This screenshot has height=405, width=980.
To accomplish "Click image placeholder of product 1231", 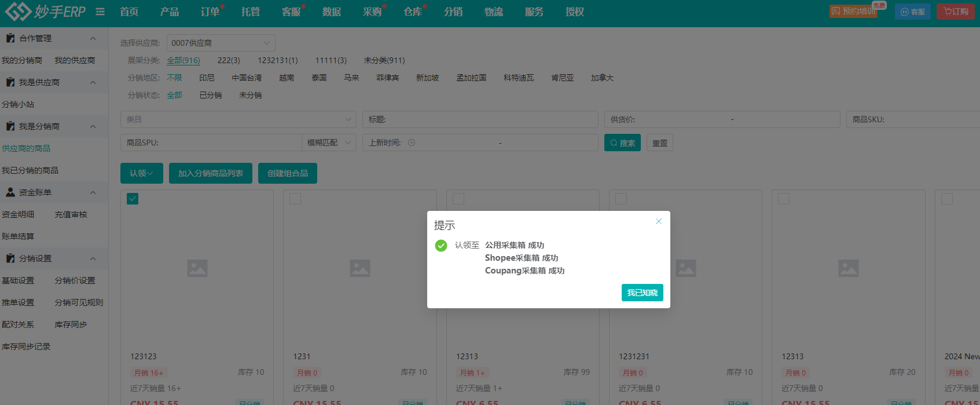I will point(360,268).
